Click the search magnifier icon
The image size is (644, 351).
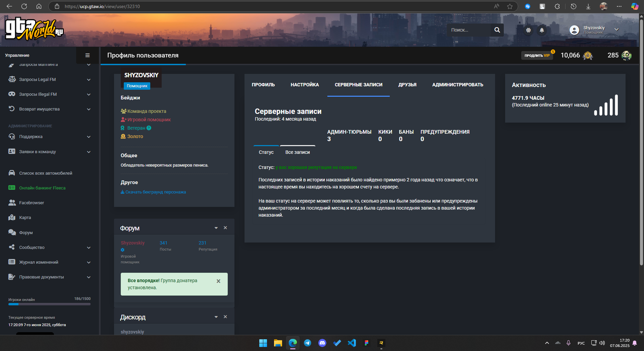497,30
